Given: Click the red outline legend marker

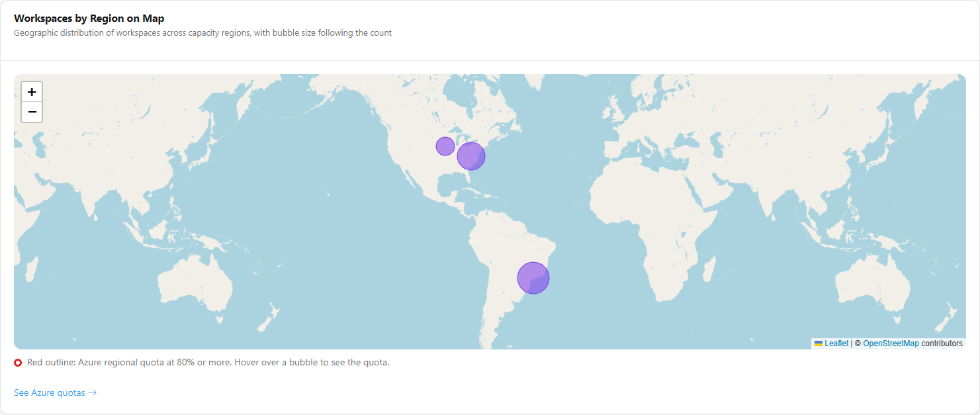Looking at the screenshot, I should [x=18, y=363].
